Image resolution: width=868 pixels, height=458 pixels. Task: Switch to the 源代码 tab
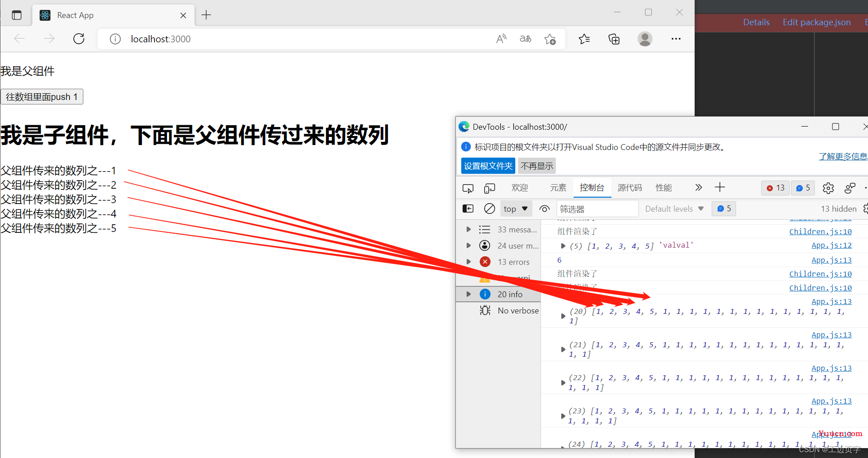(x=630, y=188)
